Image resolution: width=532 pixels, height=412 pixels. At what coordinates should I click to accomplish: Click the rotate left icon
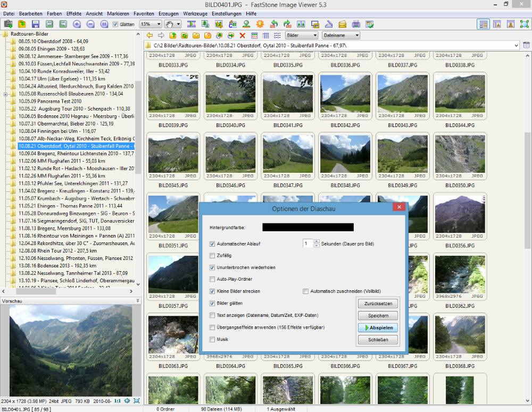coord(273,24)
